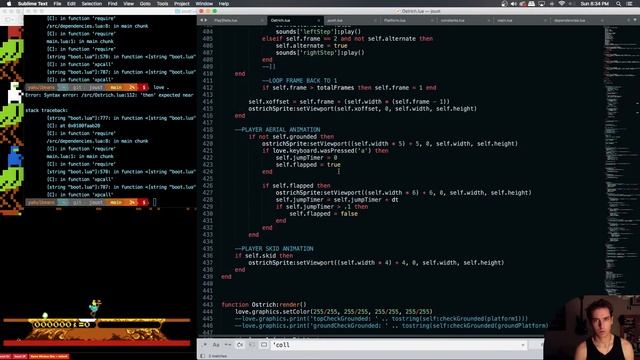
Task: Toggle wrap search option
Action: [240, 345]
